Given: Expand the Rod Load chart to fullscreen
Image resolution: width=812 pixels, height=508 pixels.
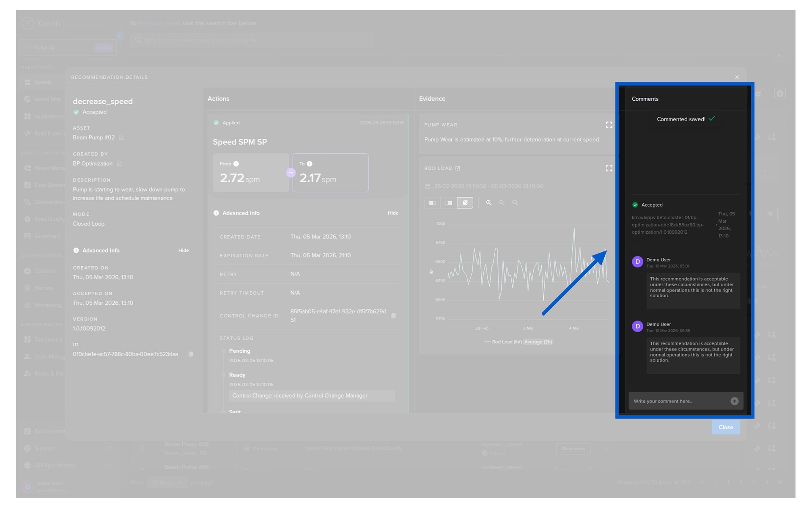Looking at the screenshot, I should click(609, 168).
